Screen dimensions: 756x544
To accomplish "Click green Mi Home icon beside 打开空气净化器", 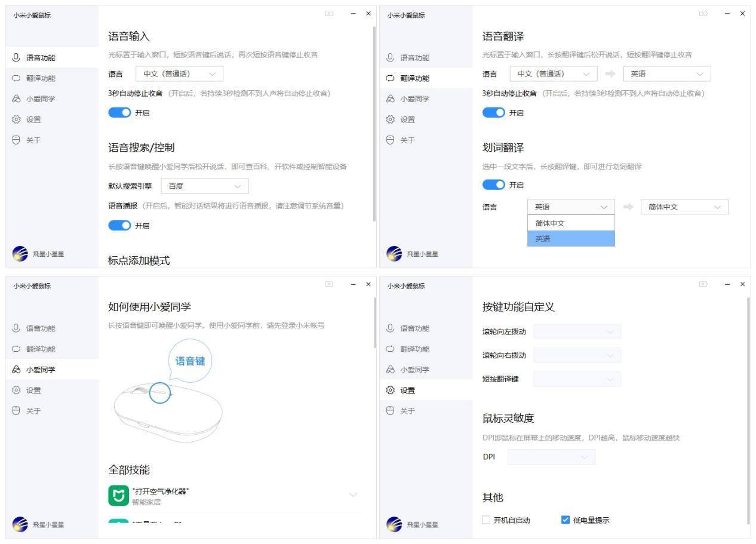I will pyautogui.click(x=118, y=496).
